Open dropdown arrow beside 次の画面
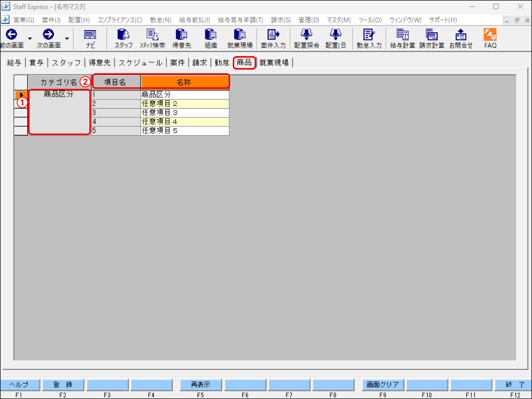Image resolution: width=532 pixels, height=399 pixels. point(67,38)
